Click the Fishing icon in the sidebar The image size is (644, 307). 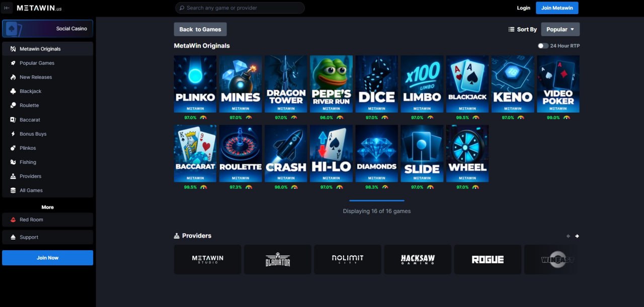[13, 162]
